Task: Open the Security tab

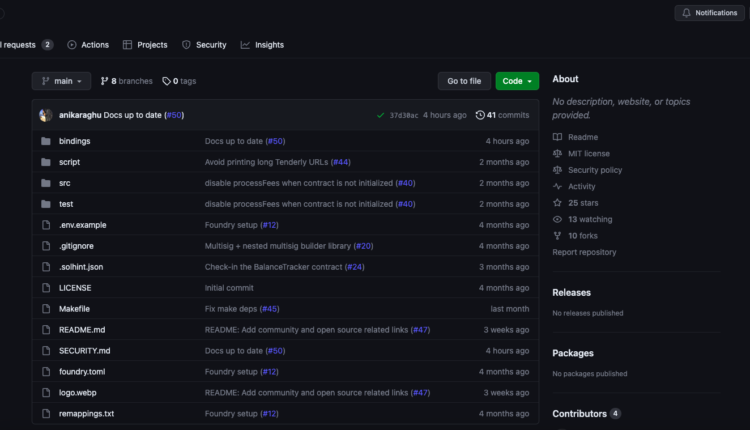Action: coord(204,45)
